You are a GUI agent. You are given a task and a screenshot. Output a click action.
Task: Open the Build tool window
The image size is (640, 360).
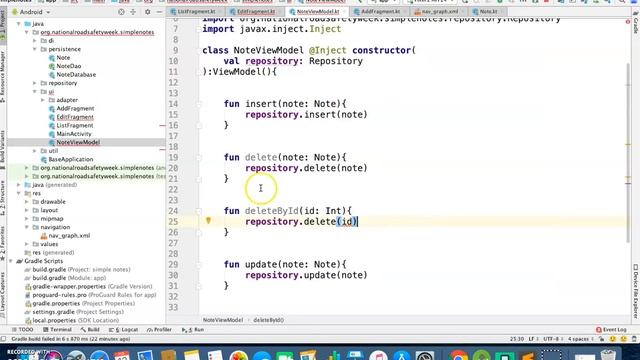pos(90,330)
